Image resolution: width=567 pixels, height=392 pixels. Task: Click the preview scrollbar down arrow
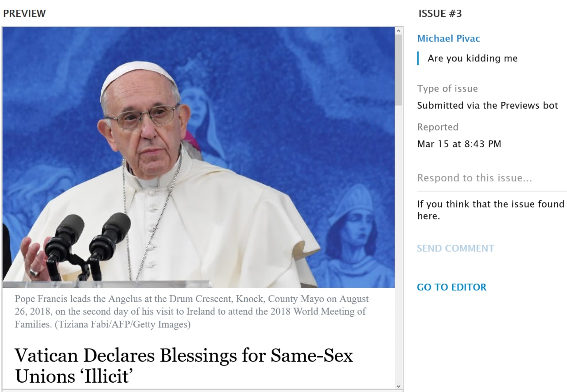pos(399,386)
